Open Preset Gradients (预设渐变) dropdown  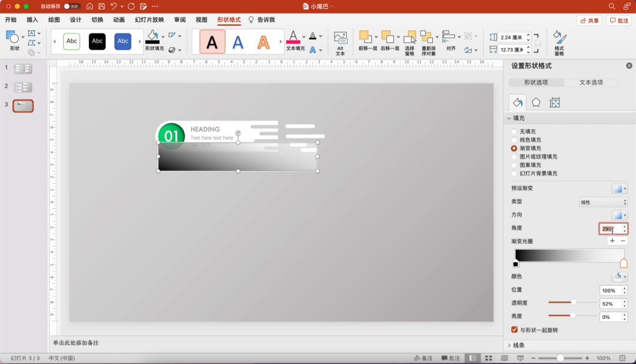(620, 188)
